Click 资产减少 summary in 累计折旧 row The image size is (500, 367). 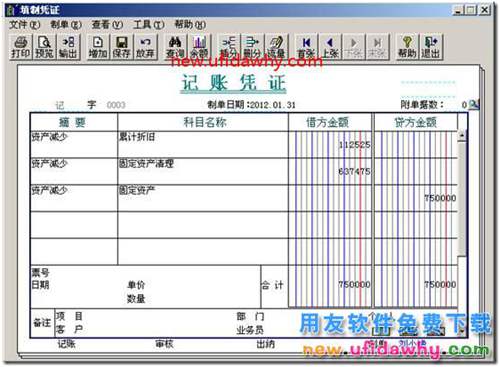pyautogui.click(x=49, y=137)
